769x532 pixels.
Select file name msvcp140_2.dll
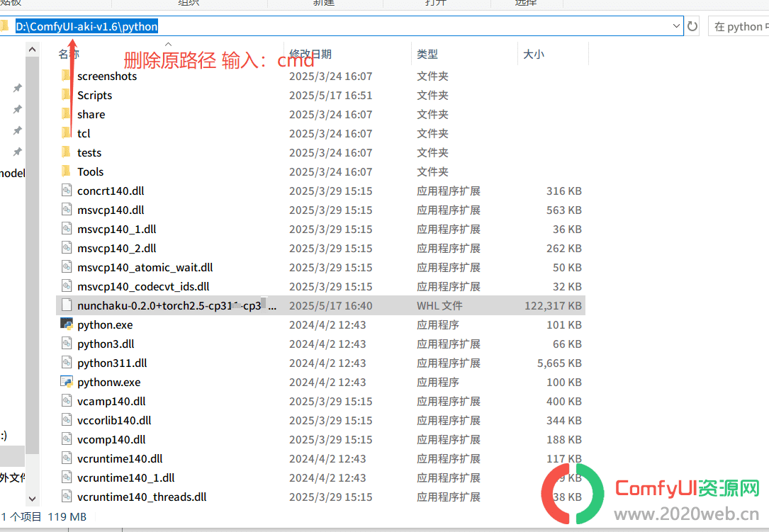117,248
